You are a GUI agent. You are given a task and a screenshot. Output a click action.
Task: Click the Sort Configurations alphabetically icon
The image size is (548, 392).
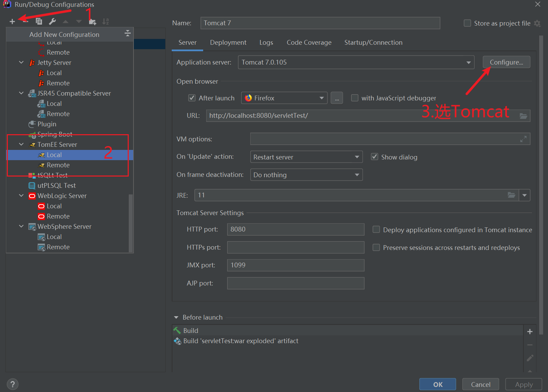(106, 22)
